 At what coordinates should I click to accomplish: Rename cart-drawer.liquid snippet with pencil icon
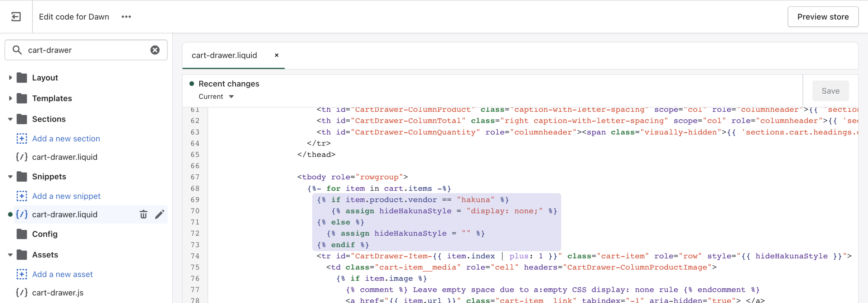(159, 214)
